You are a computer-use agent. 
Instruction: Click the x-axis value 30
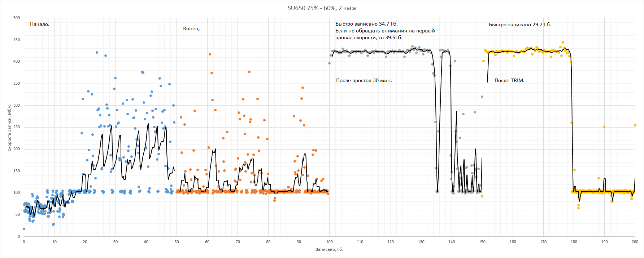[116, 242]
